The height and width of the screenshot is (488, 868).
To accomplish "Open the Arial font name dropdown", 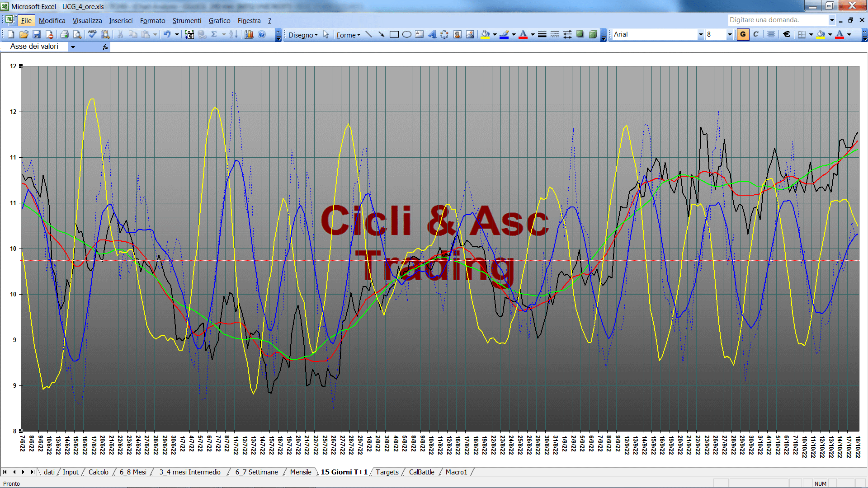I will tap(701, 34).
